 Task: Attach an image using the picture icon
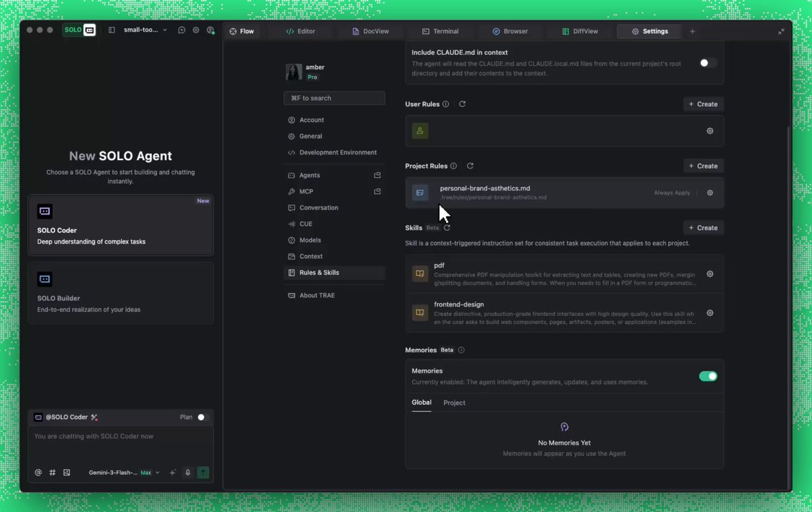coord(66,473)
